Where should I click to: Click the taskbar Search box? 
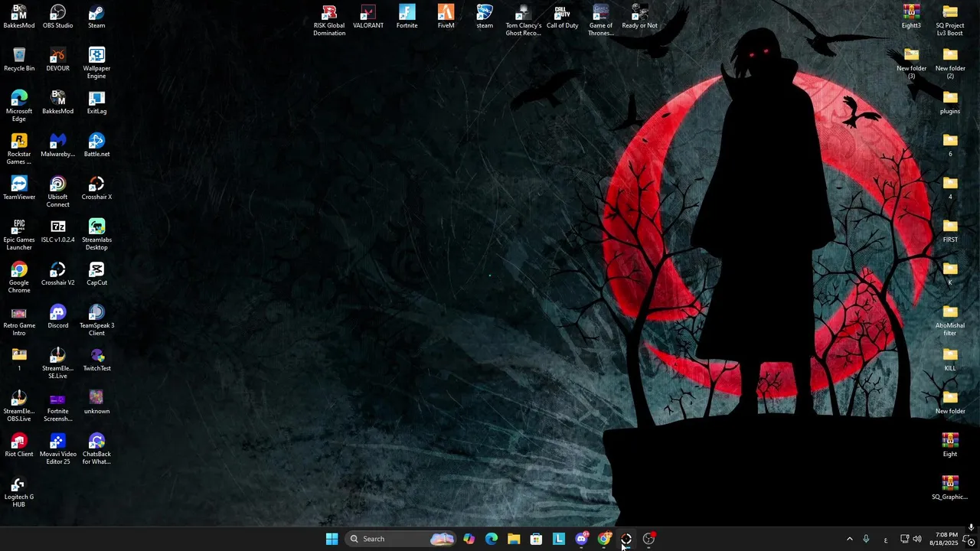click(402, 539)
